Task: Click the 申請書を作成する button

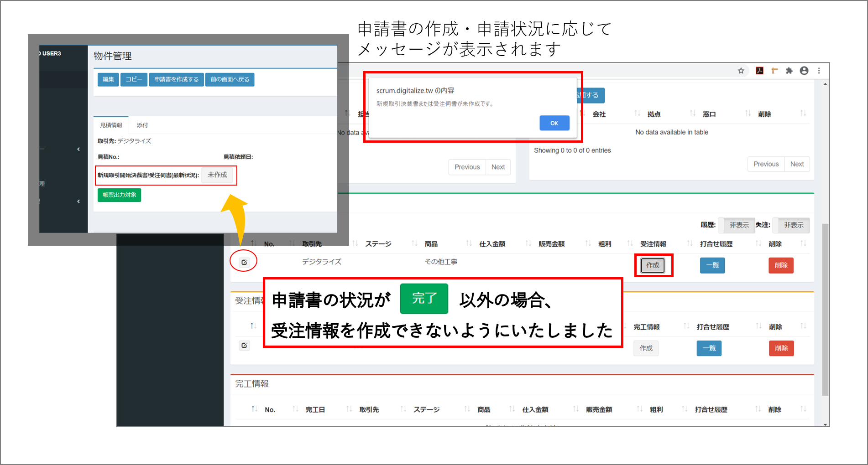Action: click(x=176, y=79)
